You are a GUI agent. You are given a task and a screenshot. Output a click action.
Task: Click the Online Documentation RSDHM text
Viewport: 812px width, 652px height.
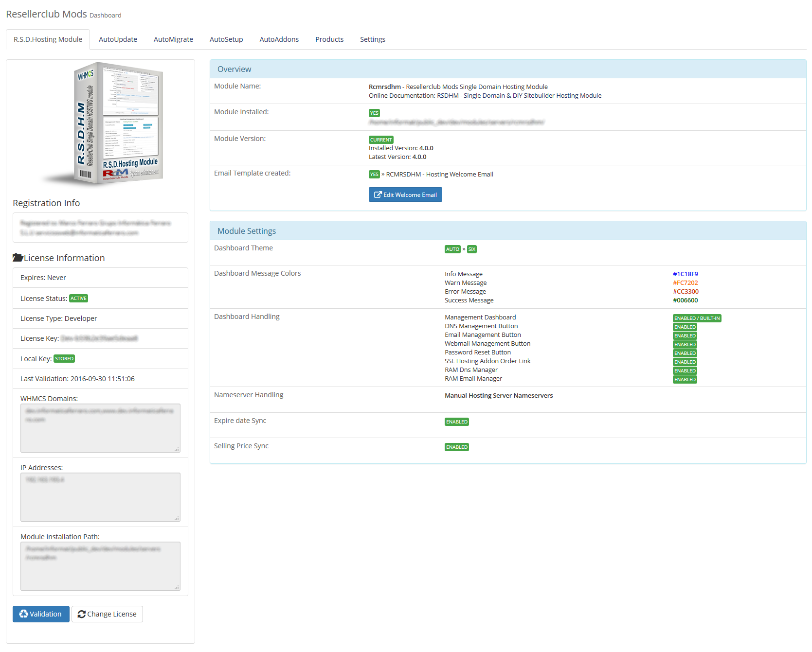coord(485,96)
